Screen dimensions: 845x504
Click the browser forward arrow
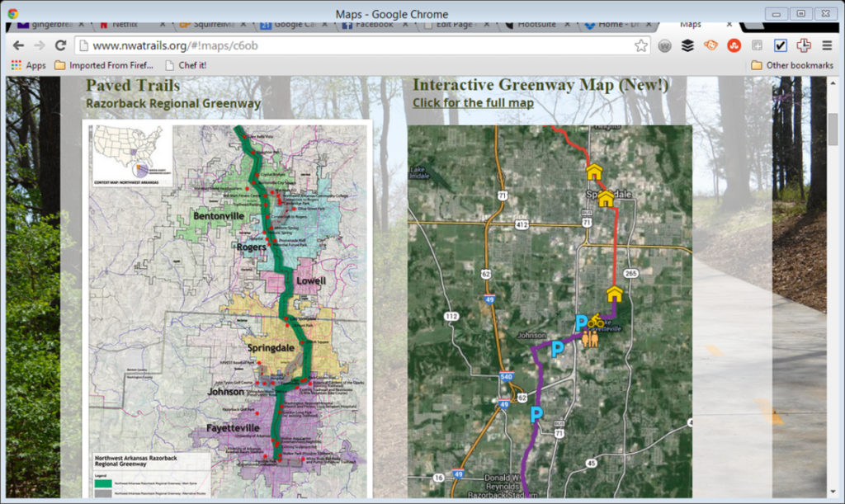[x=40, y=45]
